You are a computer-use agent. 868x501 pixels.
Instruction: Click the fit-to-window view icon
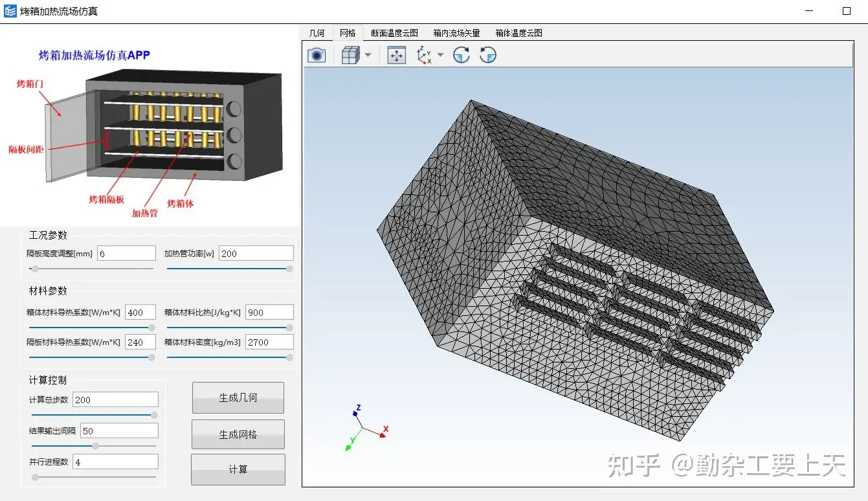coord(396,56)
